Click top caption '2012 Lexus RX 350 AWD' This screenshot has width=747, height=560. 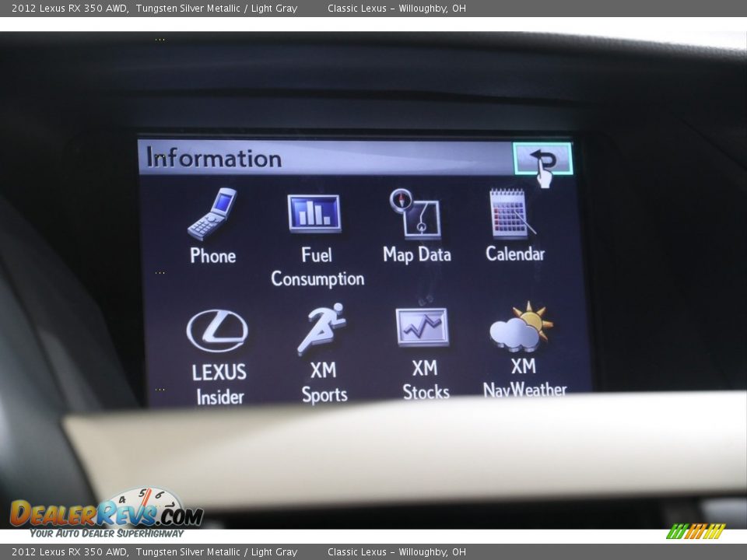(x=69, y=8)
